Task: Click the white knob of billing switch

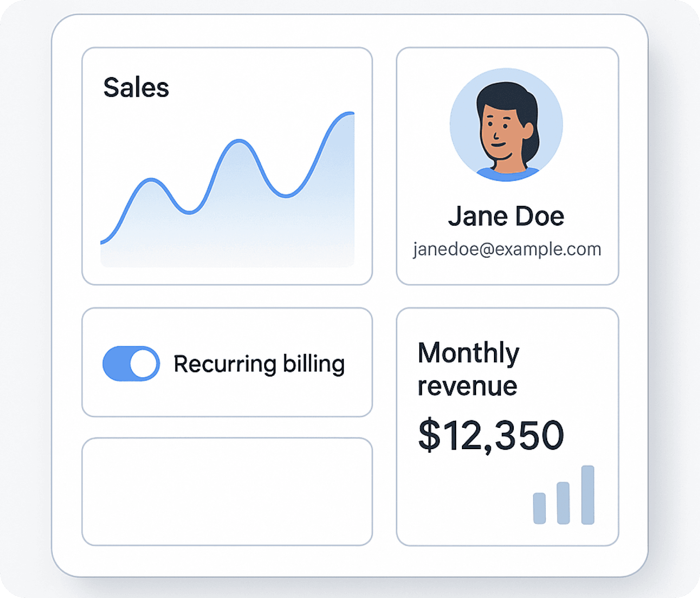Action: click(x=144, y=363)
